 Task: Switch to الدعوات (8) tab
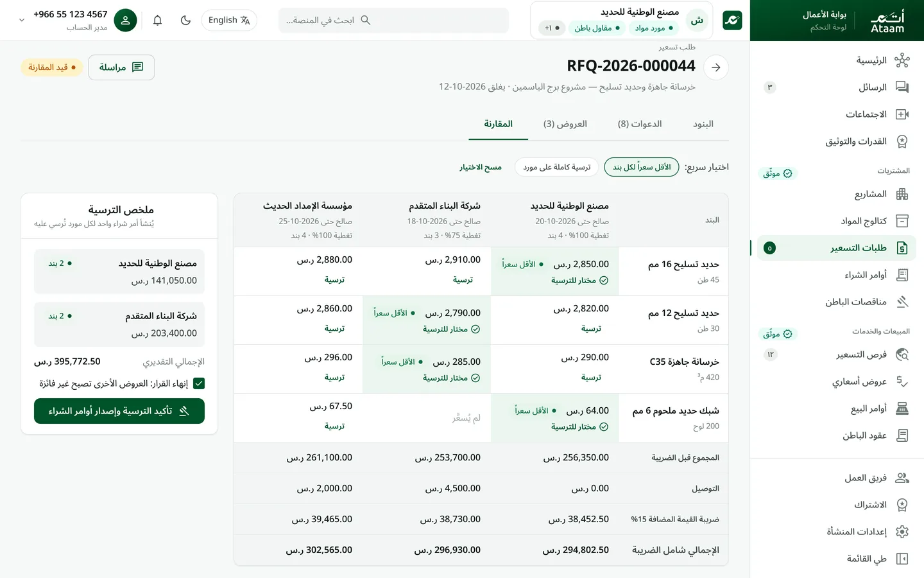click(x=640, y=124)
